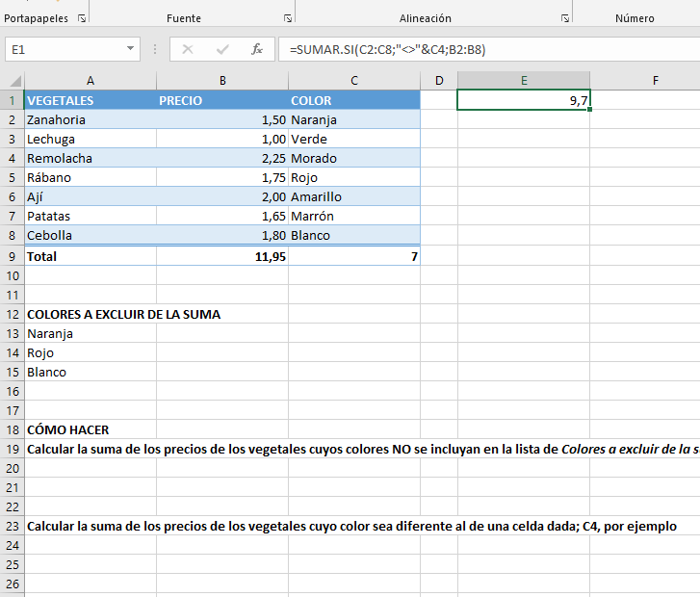Select cell E1 showing 9,7
The height and width of the screenshot is (597, 700).
point(524,100)
